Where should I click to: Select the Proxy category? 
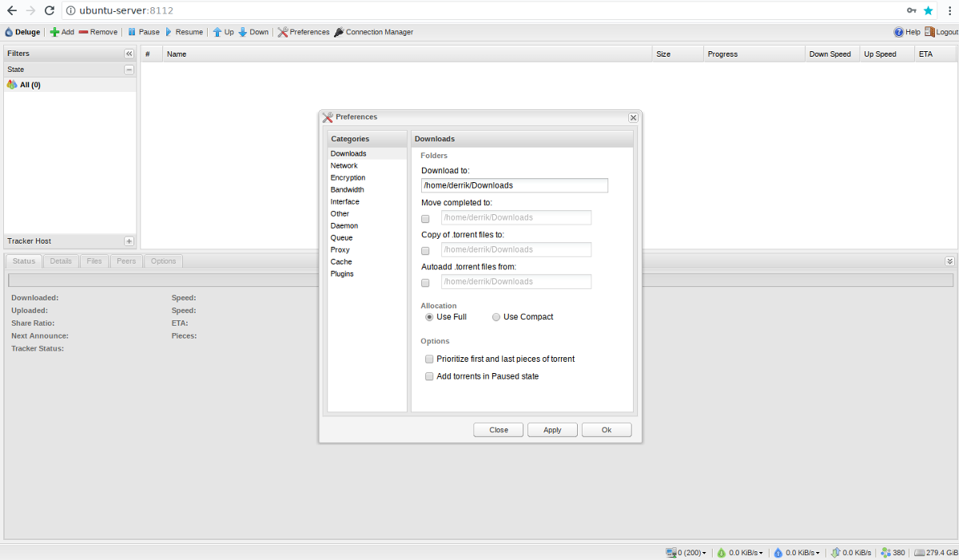[367, 249]
